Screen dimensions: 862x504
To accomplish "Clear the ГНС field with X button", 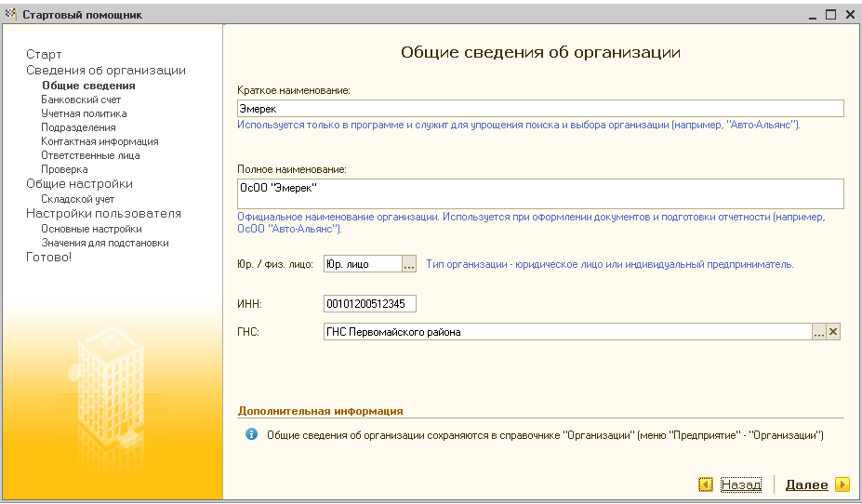I will [833, 332].
